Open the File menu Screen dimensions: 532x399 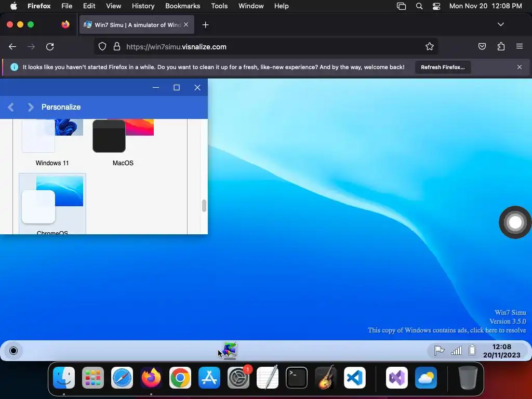coord(67,6)
